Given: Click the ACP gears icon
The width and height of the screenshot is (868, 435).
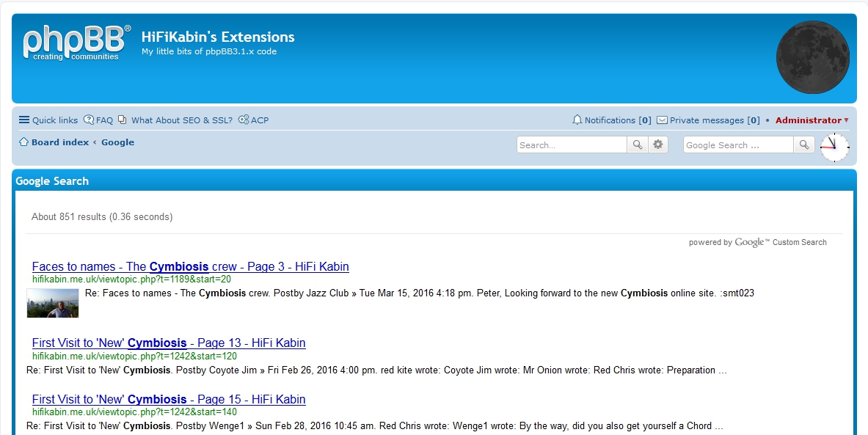Looking at the screenshot, I should pyautogui.click(x=244, y=120).
